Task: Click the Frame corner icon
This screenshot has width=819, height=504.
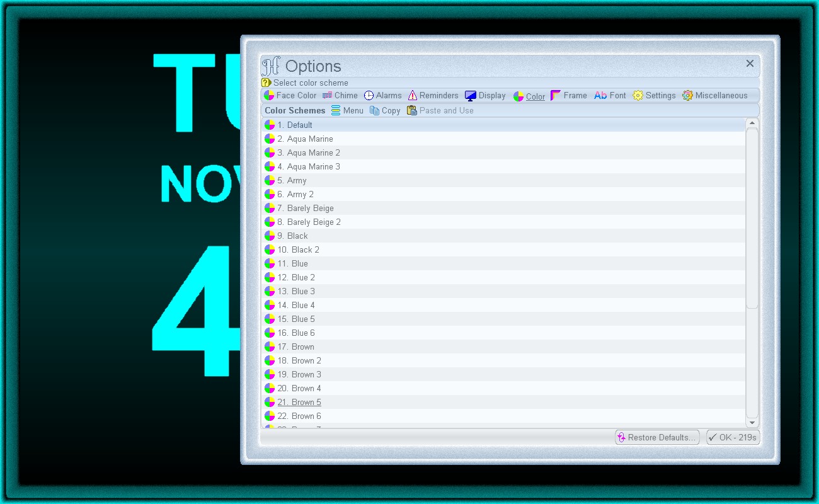Action: (556, 96)
